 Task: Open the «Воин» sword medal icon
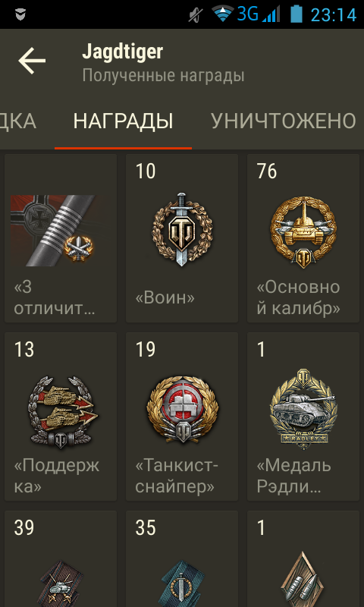point(182,229)
